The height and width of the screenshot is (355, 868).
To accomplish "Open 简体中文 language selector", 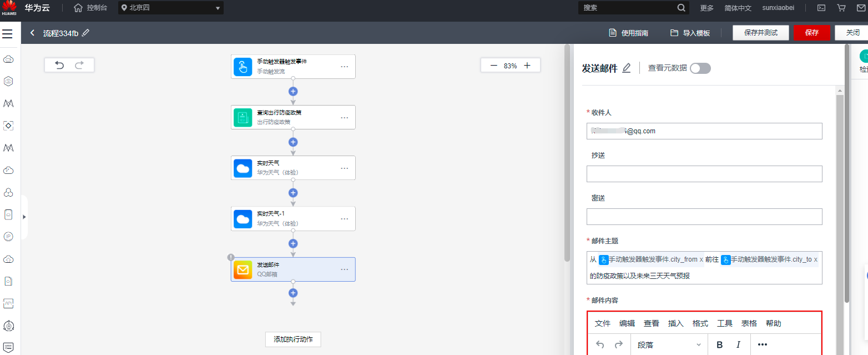I will pos(738,8).
